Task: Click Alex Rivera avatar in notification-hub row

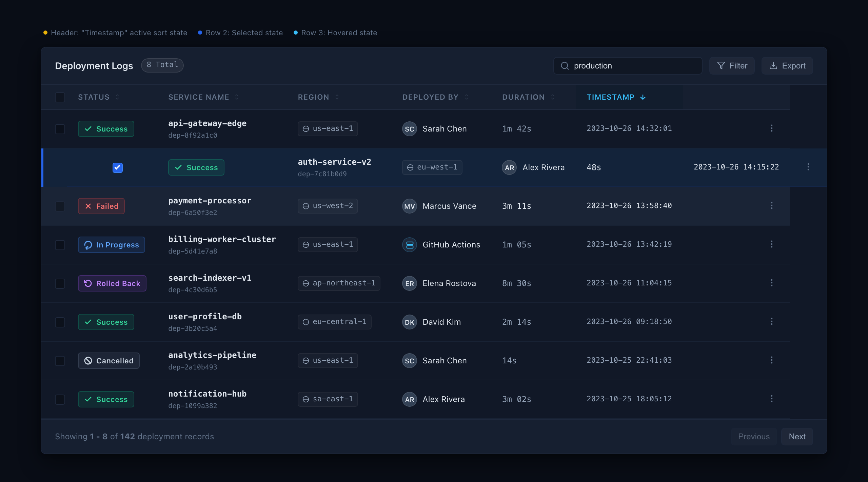Action: click(410, 399)
